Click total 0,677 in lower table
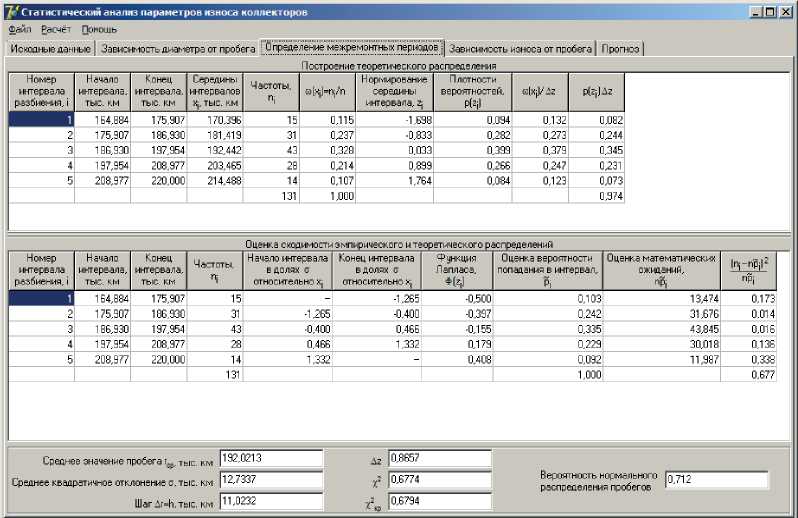 click(x=748, y=375)
